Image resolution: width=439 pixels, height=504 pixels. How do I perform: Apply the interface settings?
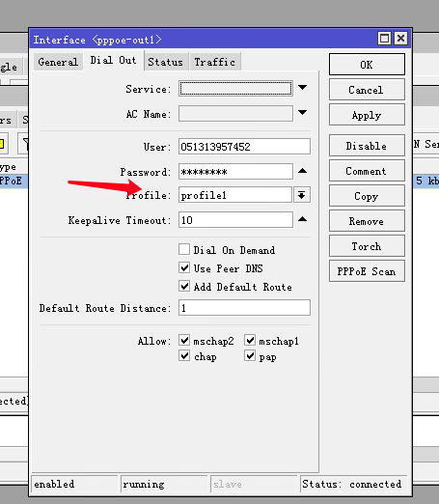pos(367,115)
